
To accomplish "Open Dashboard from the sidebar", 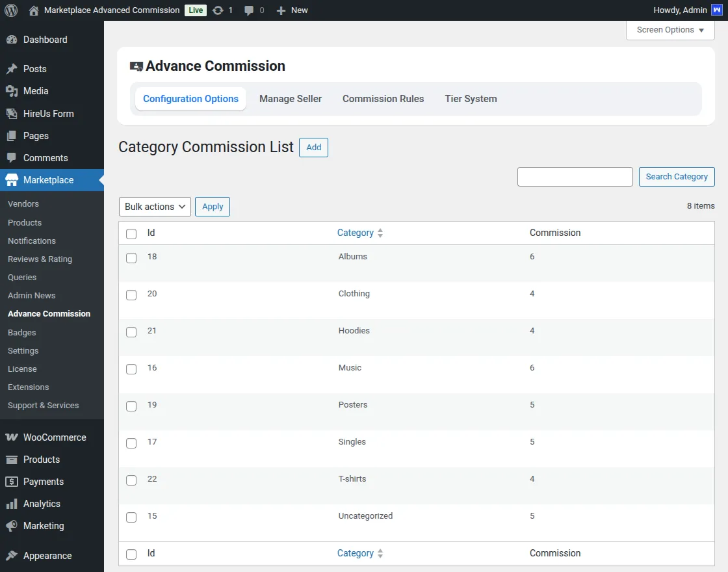I will 45,40.
